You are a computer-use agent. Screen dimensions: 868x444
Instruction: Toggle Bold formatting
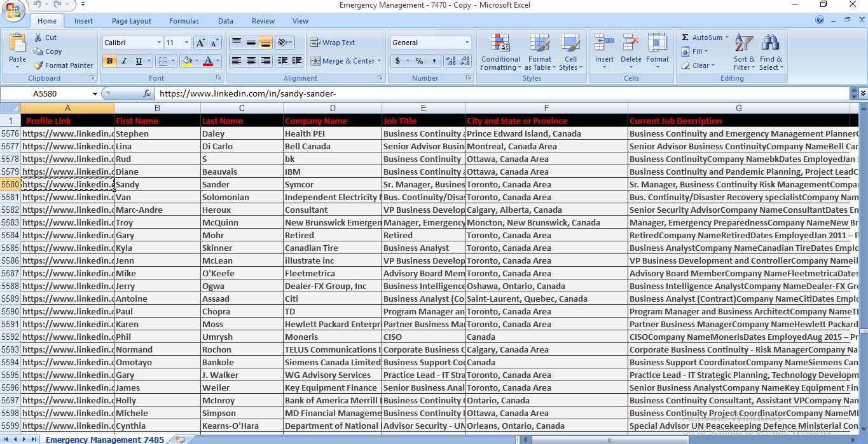coord(109,61)
